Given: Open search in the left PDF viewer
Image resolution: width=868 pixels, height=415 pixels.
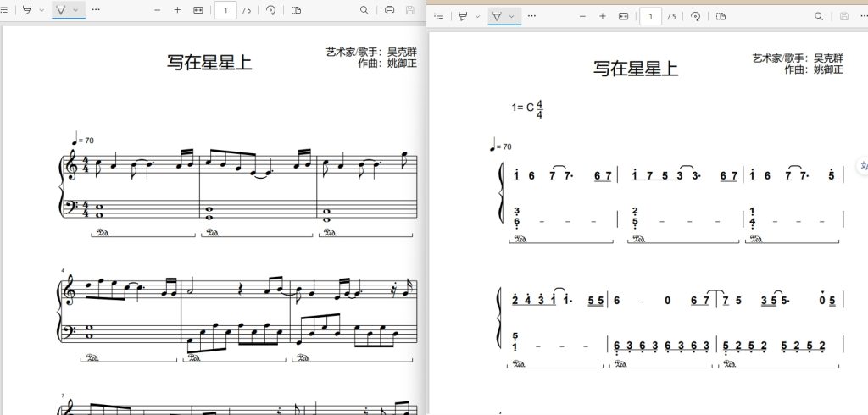Looking at the screenshot, I should [x=364, y=10].
